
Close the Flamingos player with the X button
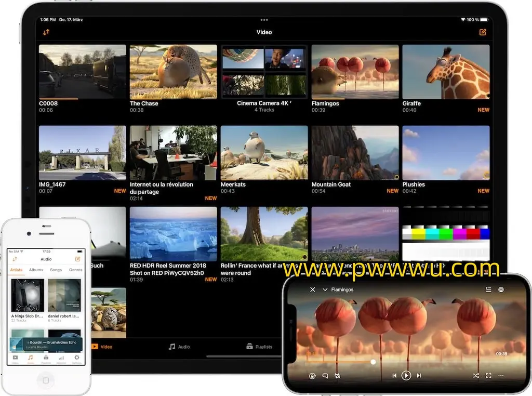click(312, 289)
